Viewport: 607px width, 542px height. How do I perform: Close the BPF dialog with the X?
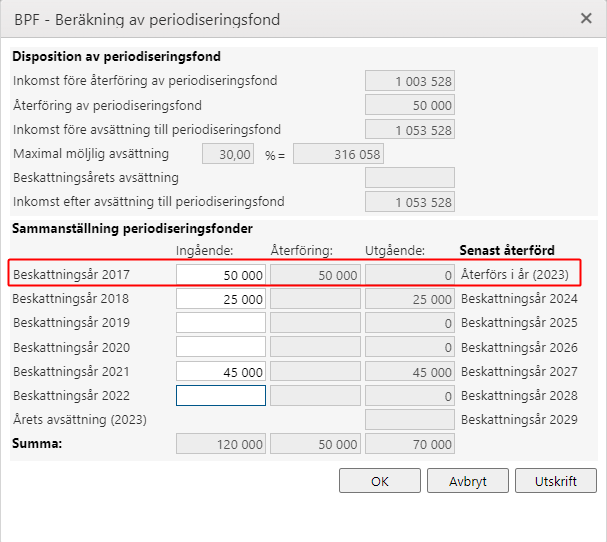(x=586, y=18)
